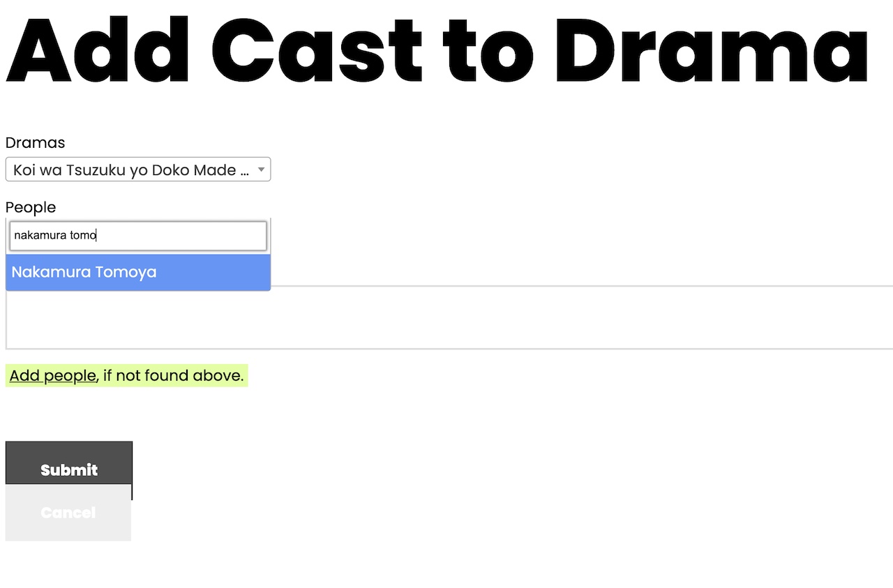
Task: Click the word Cast in the page title
Action: click(317, 50)
